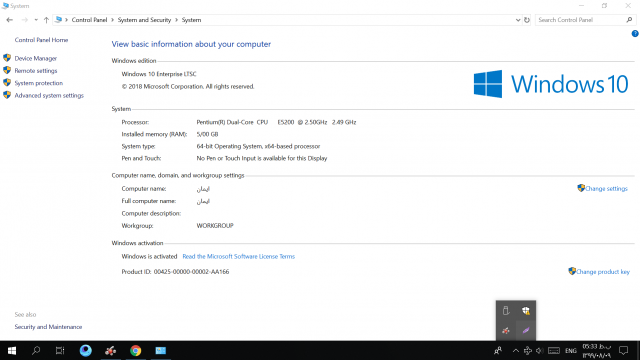The height and width of the screenshot is (360, 640).
Task: Collapse the hidden tray icons chevron
Action: click(x=516, y=351)
